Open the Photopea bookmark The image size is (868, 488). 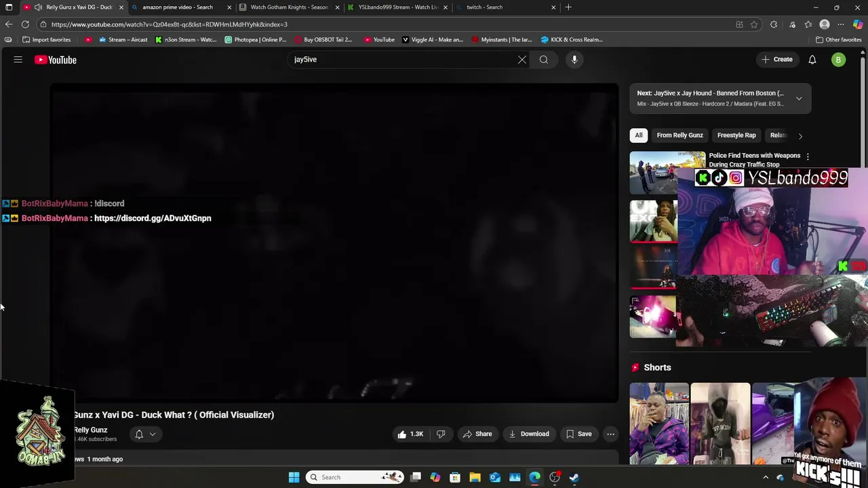(255, 39)
